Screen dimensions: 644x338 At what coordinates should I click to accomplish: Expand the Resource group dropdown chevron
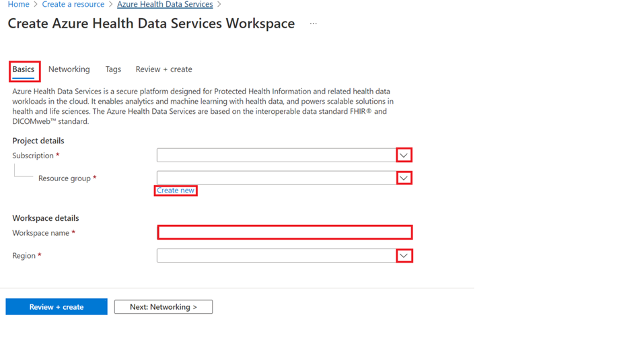point(404,178)
